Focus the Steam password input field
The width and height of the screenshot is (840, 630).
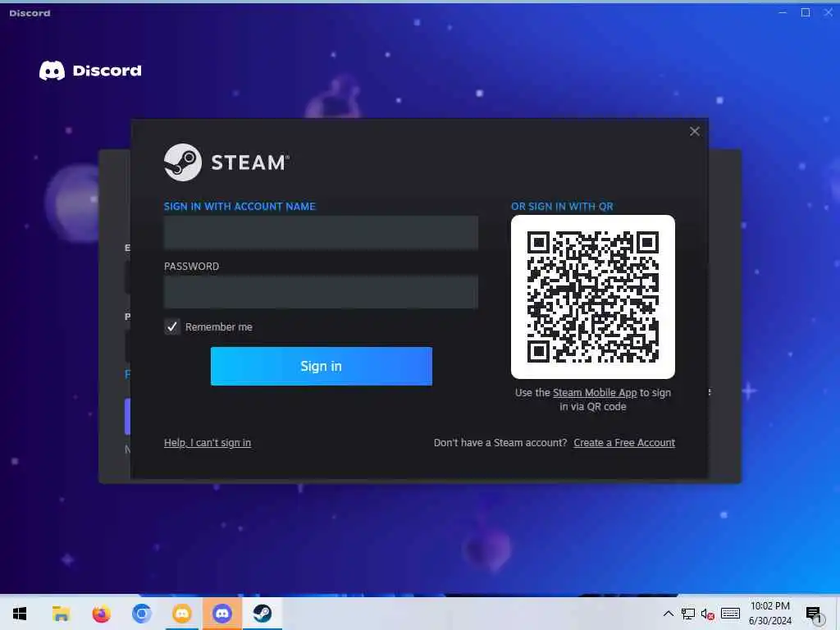(321, 292)
